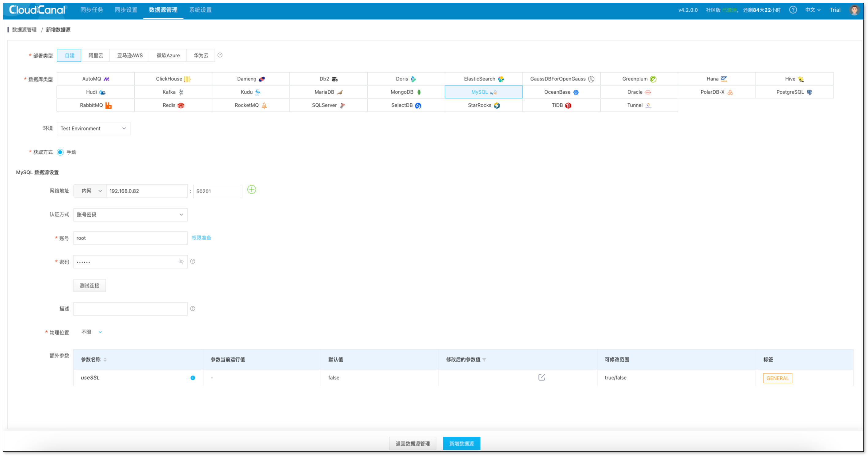The height and width of the screenshot is (456, 868).
Task: Enable the useSSL parameter blue dot
Action: (193, 378)
